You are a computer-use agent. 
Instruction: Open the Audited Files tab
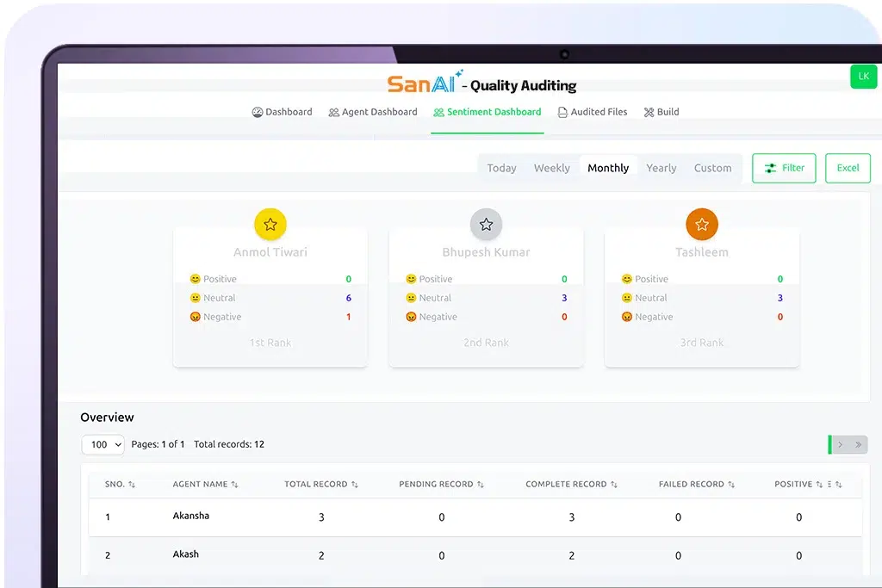[x=593, y=112]
